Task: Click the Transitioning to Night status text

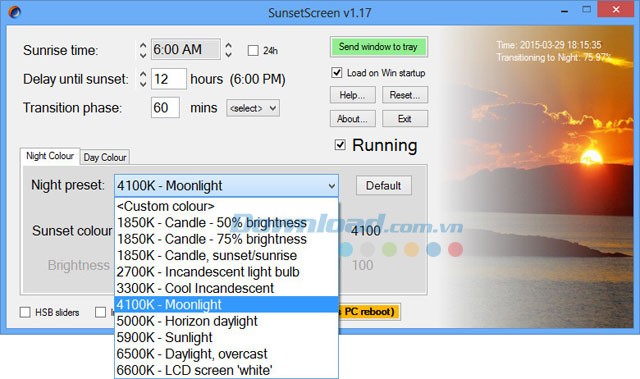Action: (553, 58)
